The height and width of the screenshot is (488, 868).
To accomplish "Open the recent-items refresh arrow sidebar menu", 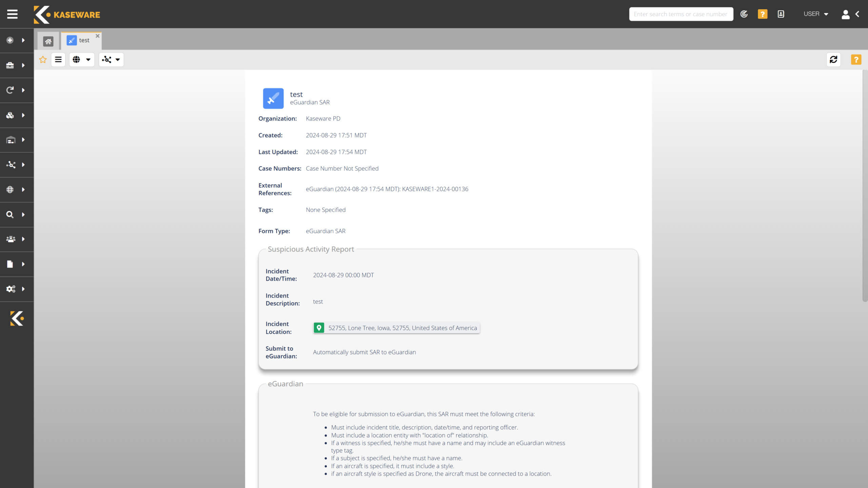I will pos(10,90).
